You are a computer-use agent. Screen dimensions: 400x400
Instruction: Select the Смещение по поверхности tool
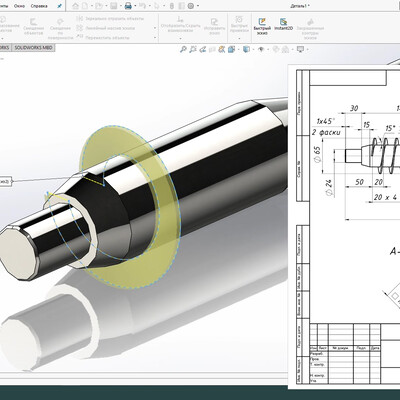(x=60, y=28)
